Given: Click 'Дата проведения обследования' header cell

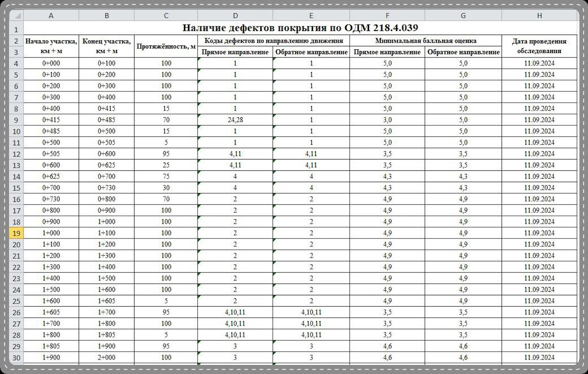Looking at the screenshot, I should click(x=539, y=46).
